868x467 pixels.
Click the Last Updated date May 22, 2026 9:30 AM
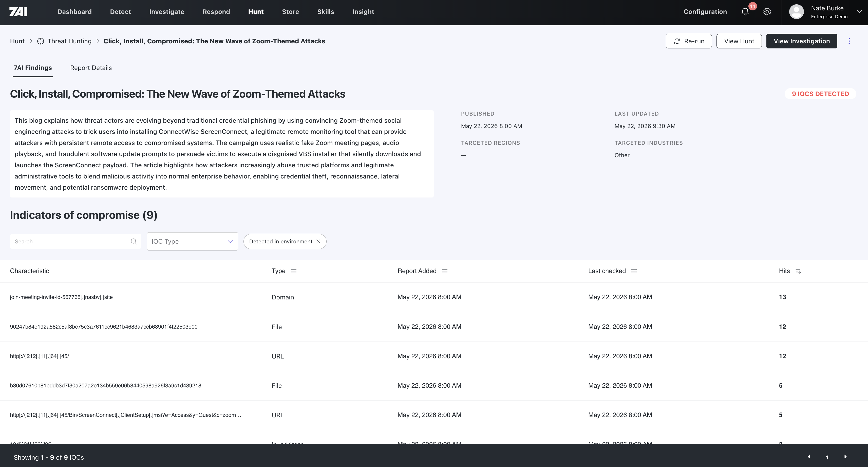click(645, 126)
